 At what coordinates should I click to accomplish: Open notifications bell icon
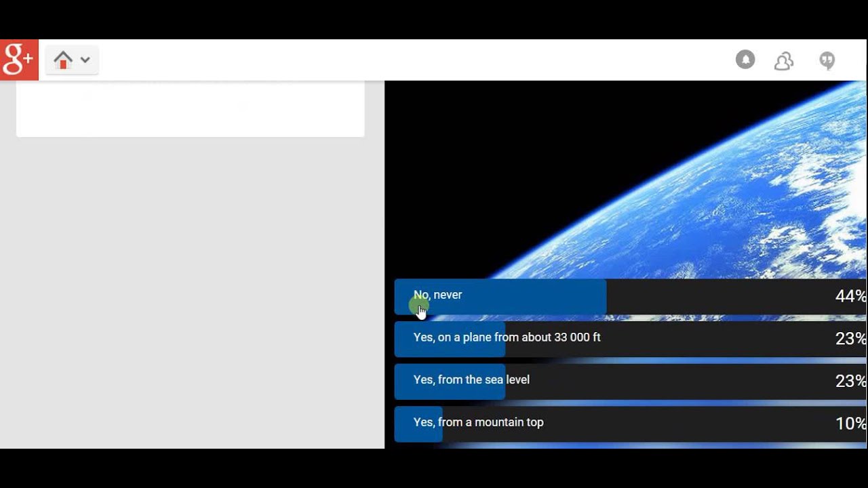(745, 60)
